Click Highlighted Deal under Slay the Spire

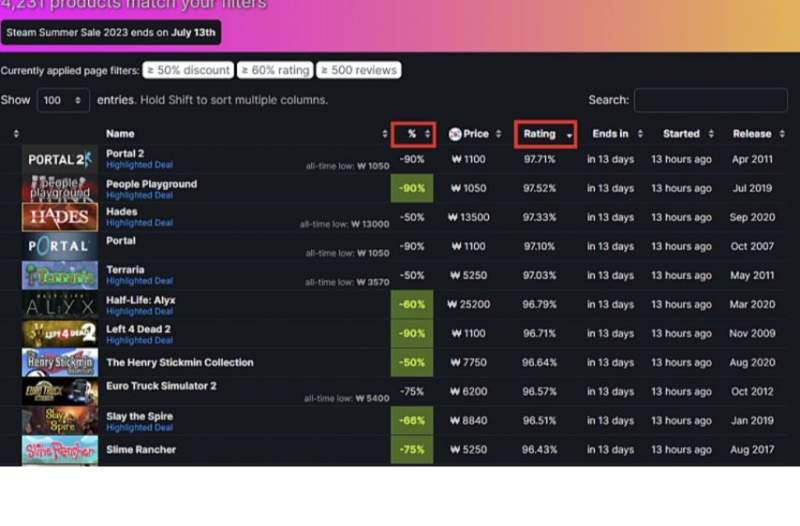[x=139, y=428]
